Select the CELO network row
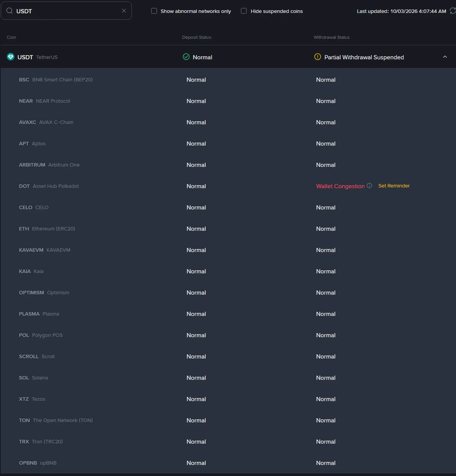The height and width of the screenshot is (476, 456). pos(228,208)
